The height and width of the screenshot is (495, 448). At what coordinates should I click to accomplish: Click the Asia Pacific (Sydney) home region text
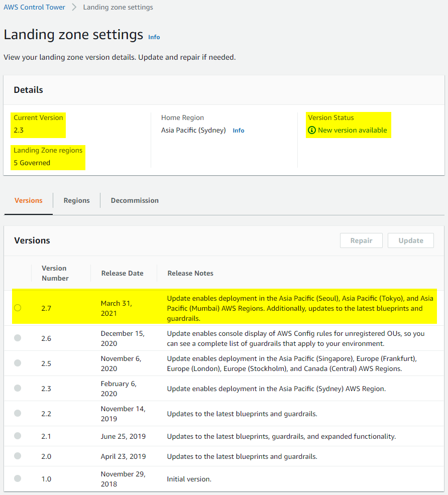(x=193, y=130)
